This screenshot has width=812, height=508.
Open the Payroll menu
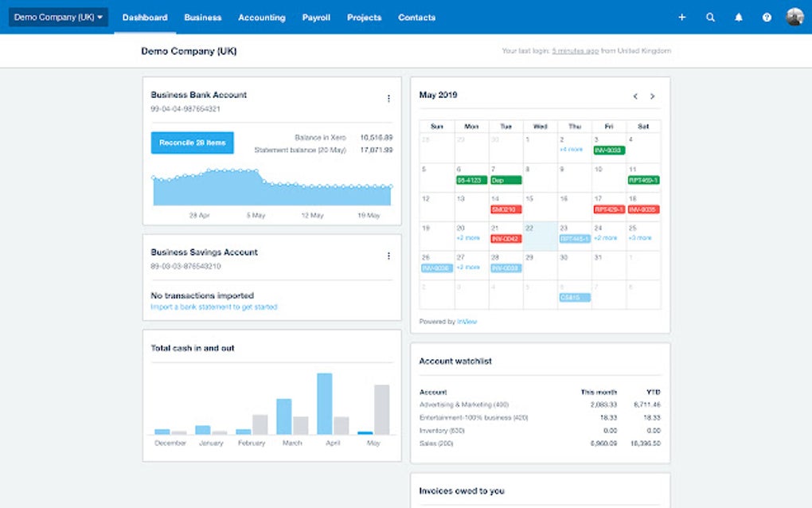click(316, 17)
